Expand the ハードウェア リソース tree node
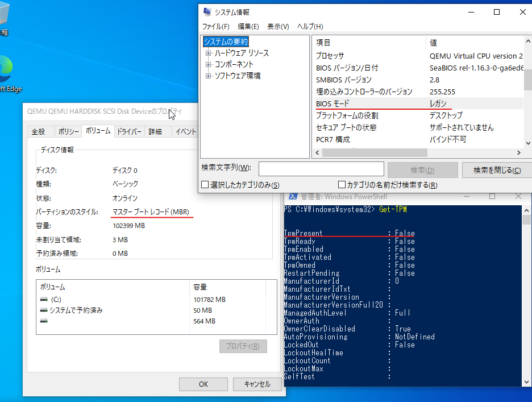Screen dimensions: 532x402 [209, 53]
